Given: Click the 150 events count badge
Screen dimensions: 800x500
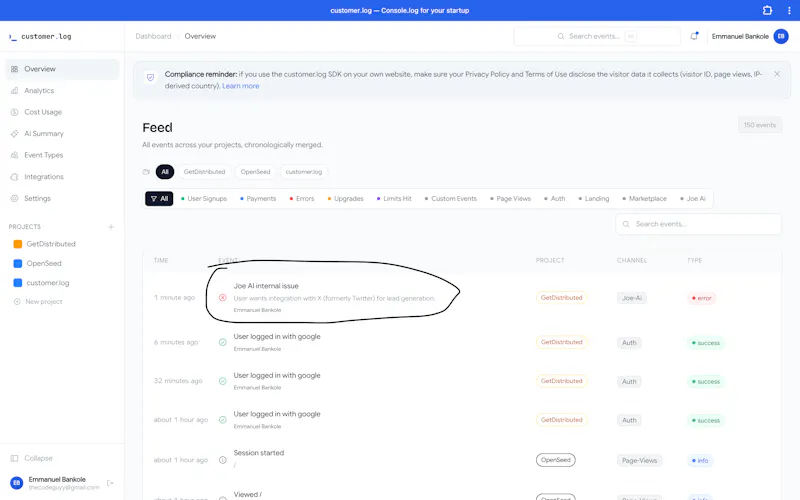Looking at the screenshot, I should [x=760, y=125].
